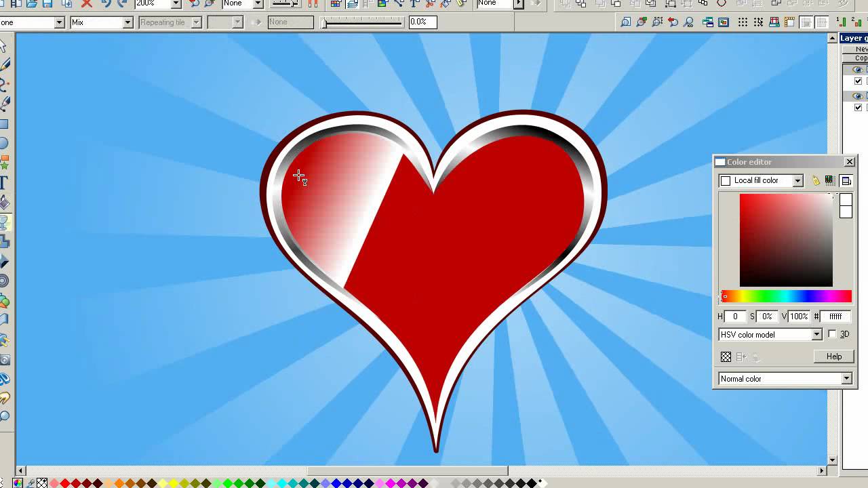The width and height of the screenshot is (868, 488).
Task: Toggle the checkbox under the lower eye icon
Action: pos(859,108)
